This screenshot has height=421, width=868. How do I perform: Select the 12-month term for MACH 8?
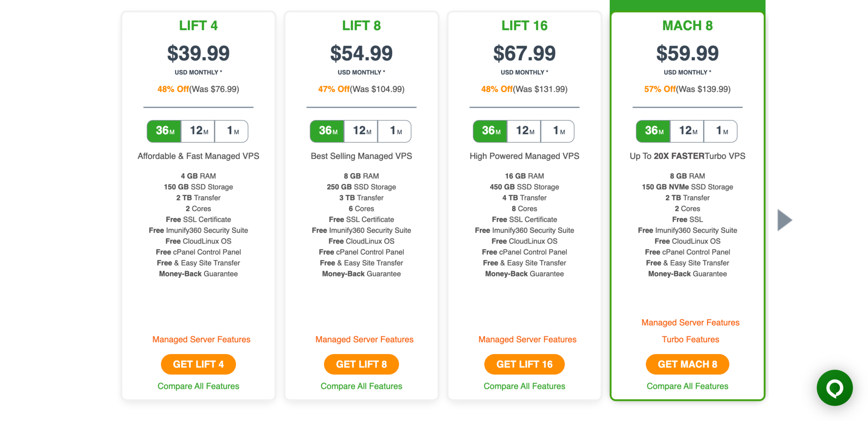point(687,131)
